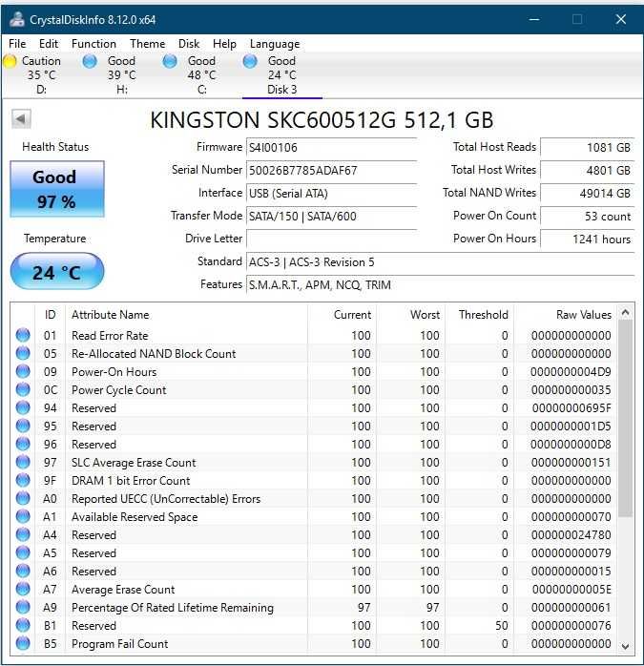Click the status orb for DRAM 1 bit Error Count

tap(23, 480)
